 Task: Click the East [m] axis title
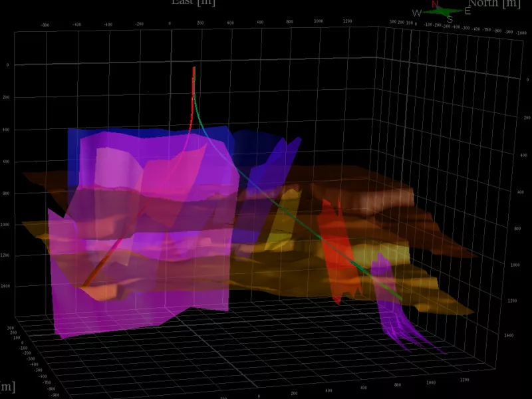(193, 3)
